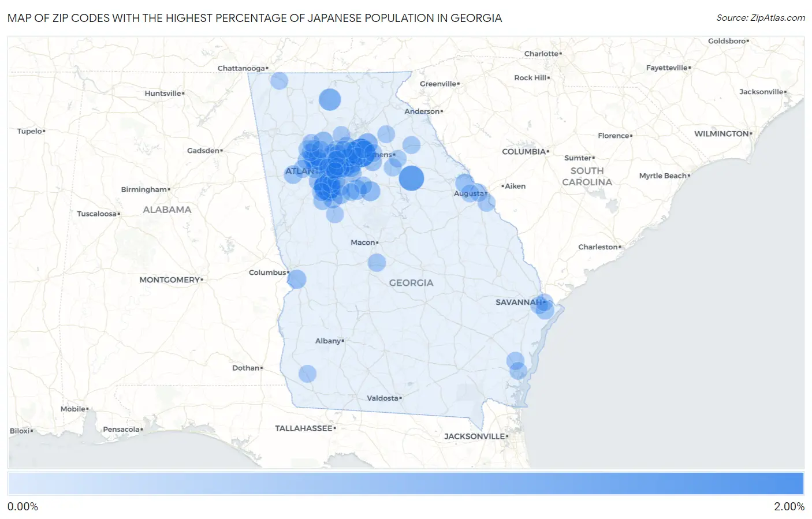Screen dimensions: 812x519
Task: Click the Dothan city label
Action: (246, 368)
